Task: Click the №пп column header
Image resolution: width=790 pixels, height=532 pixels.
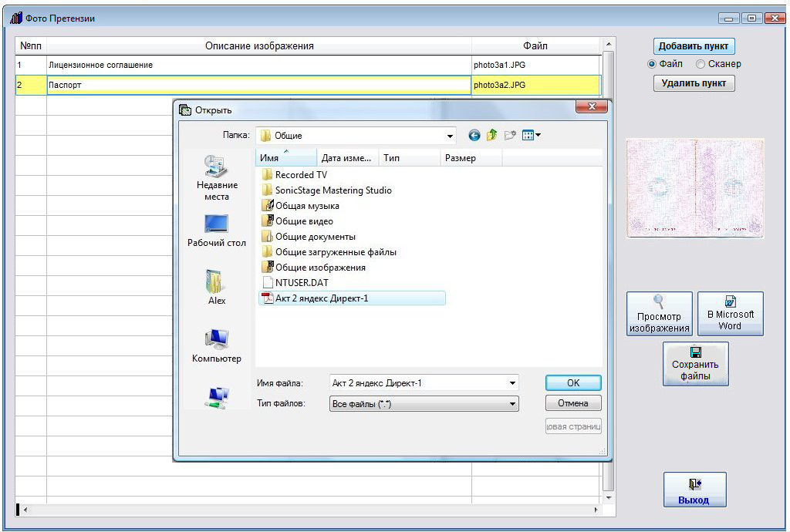Action: pyautogui.click(x=31, y=45)
